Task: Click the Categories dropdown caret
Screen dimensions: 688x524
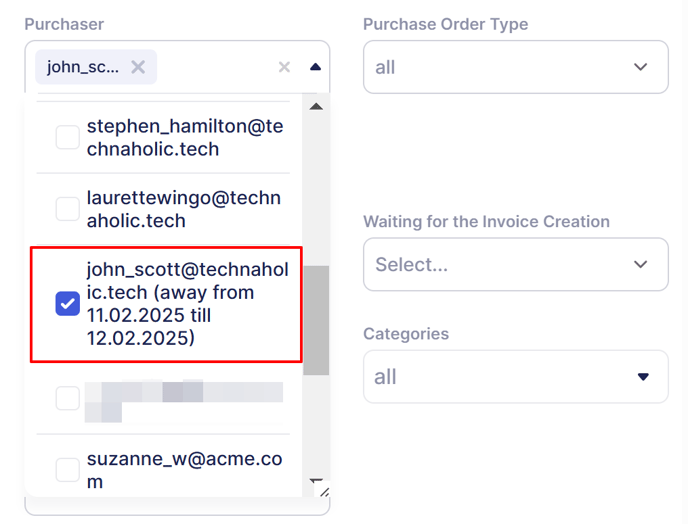Action: click(643, 377)
